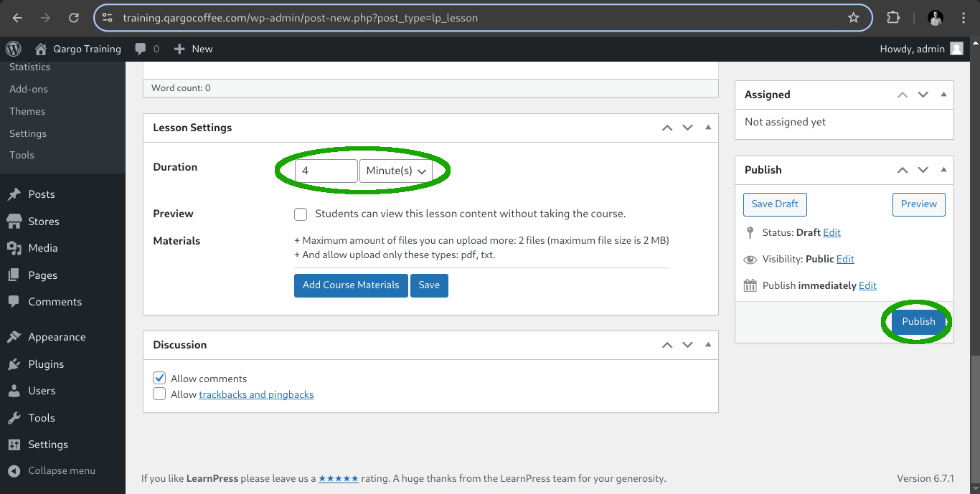Click browser forward arrow
The image size is (980, 494).
(46, 18)
